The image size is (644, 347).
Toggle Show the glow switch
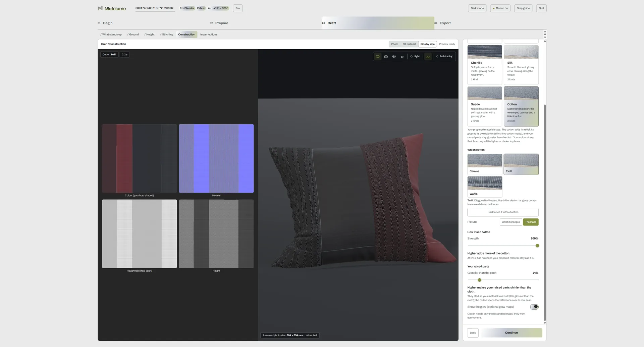point(534,307)
